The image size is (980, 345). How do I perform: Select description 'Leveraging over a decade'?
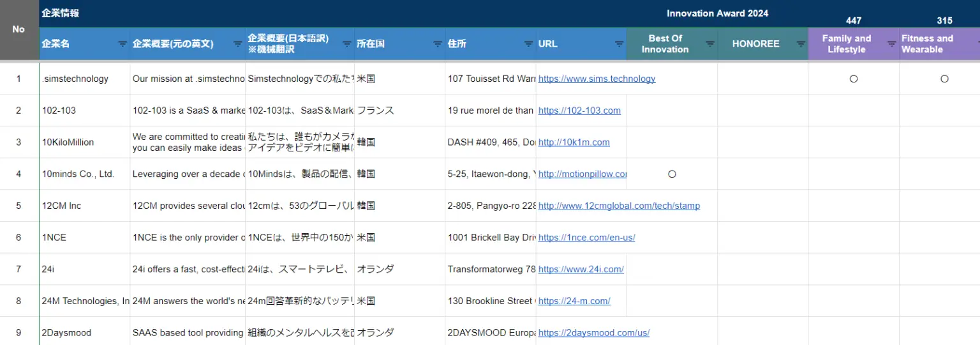188,174
